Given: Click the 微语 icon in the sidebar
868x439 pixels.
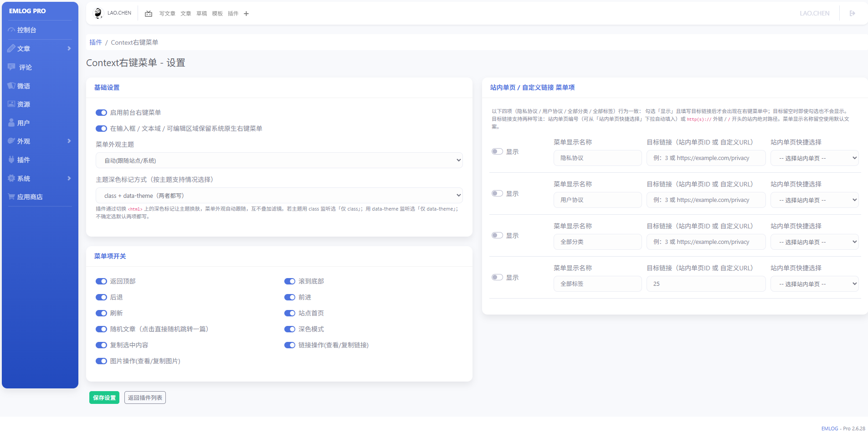Looking at the screenshot, I should coord(11,86).
